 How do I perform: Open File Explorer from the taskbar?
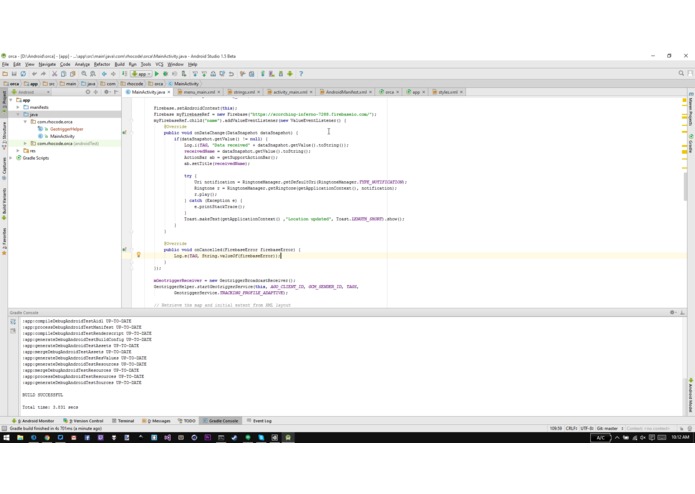(x=20, y=438)
